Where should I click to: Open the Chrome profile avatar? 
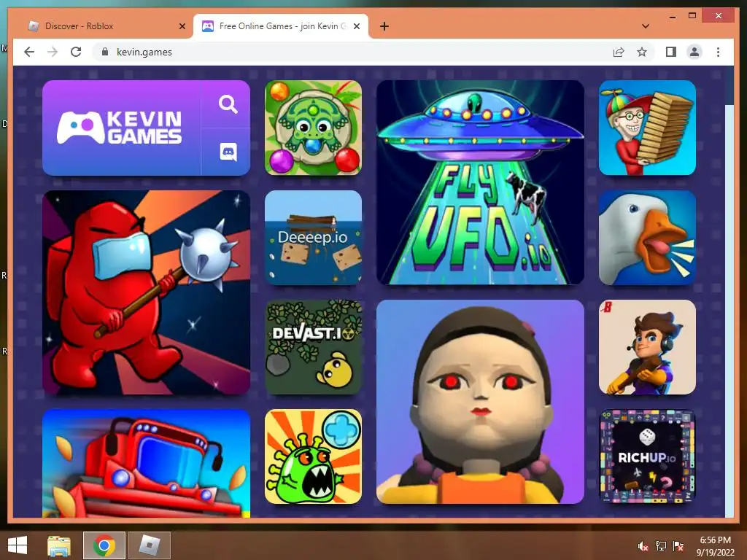[x=694, y=52]
